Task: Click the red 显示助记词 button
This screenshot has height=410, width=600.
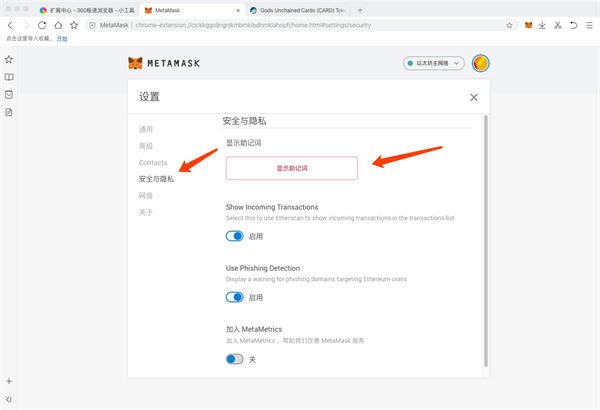Action: pos(292,168)
